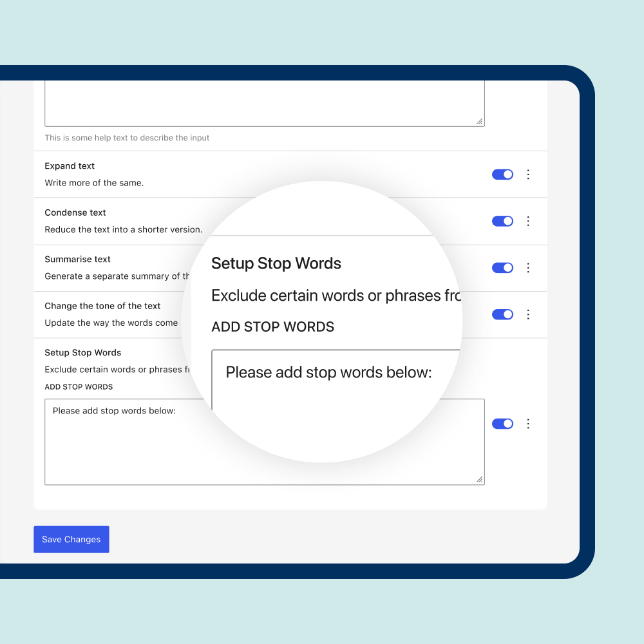This screenshot has width=644, height=644.
Task: Click the top textarea resize handle
Action: pos(479,121)
